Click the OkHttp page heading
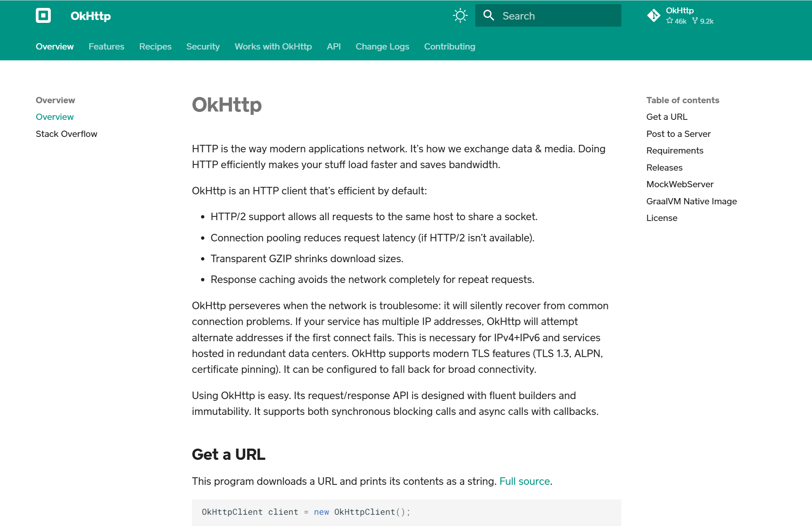The image size is (812, 526). point(227,105)
